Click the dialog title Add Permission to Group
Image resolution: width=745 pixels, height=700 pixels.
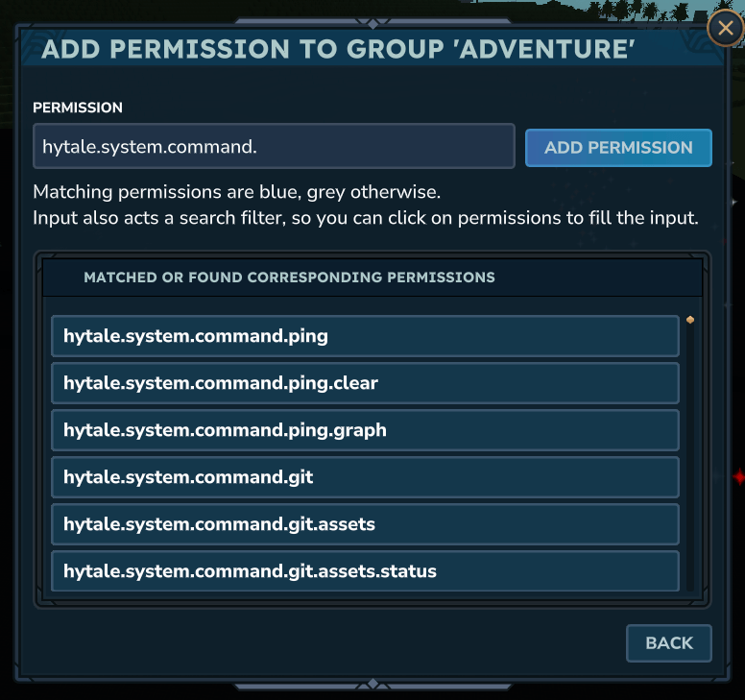338,50
